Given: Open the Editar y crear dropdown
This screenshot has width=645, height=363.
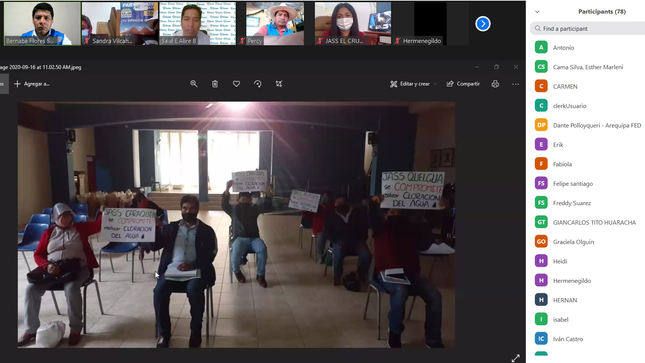Looking at the screenshot, I should click(413, 84).
